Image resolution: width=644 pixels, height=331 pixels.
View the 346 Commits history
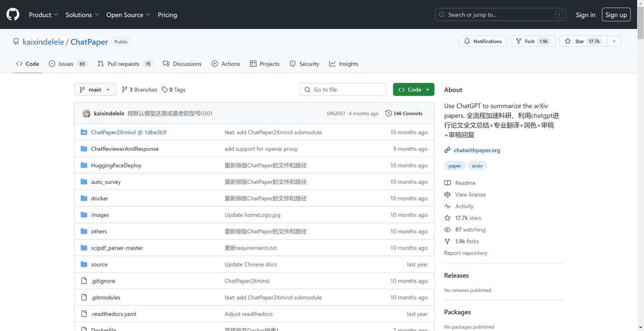coord(404,113)
